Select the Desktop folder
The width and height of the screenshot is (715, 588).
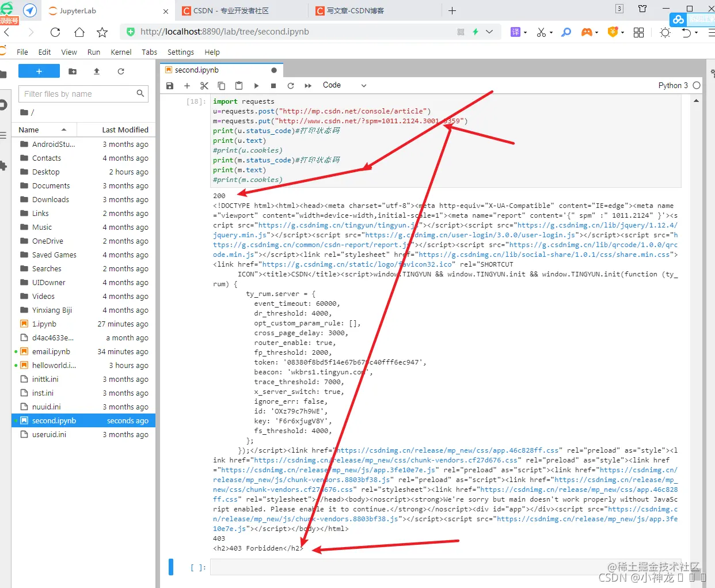click(x=83, y=172)
